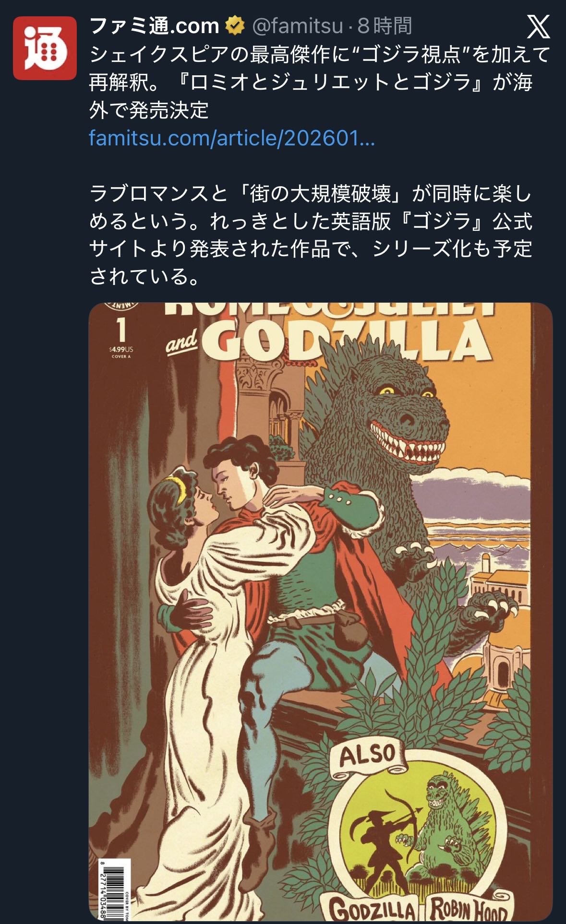Click the headline text about シェイクスピア
The image size is (566, 924).
(319, 83)
